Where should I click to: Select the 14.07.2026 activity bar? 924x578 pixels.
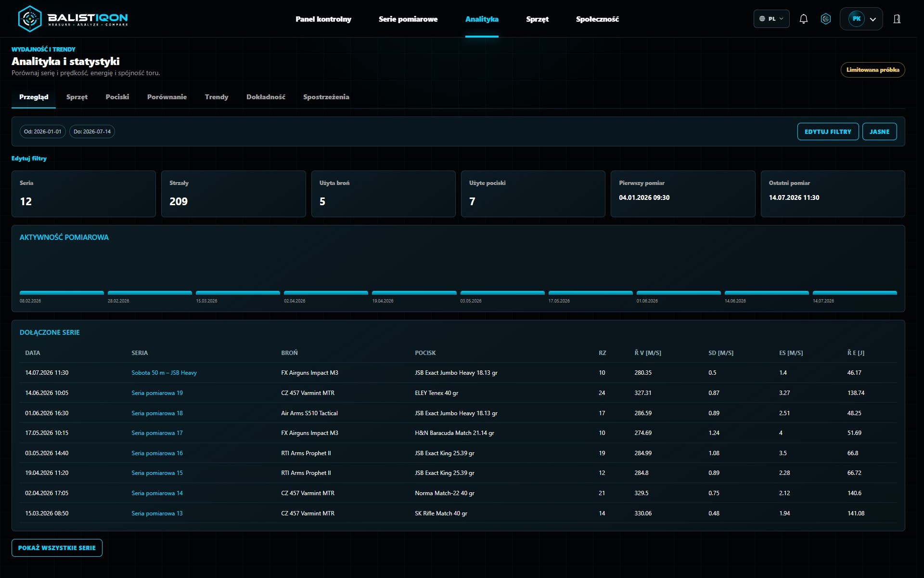[x=855, y=293]
